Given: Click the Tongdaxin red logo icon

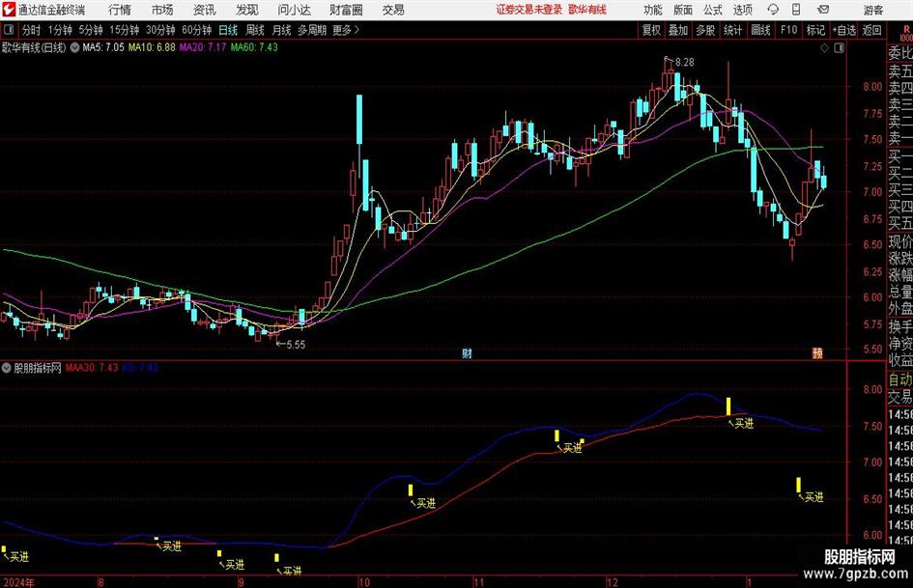Looking at the screenshot, I should point(8,10).
